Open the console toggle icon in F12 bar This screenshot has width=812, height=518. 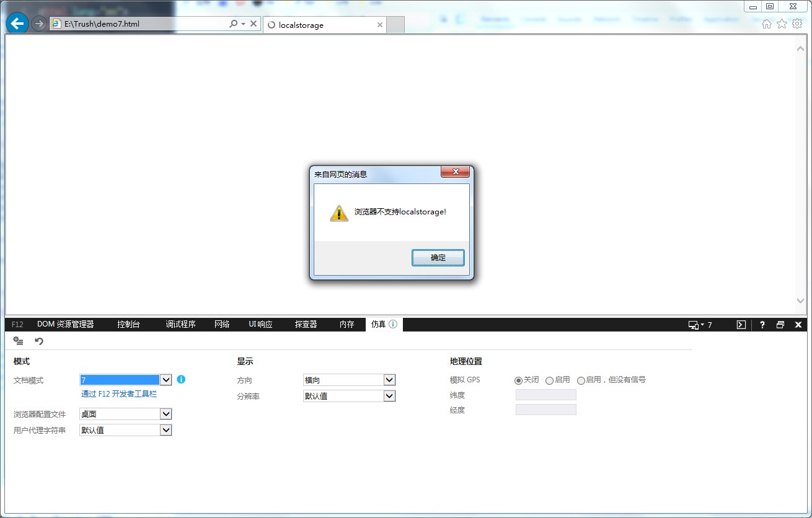(741, 325)
